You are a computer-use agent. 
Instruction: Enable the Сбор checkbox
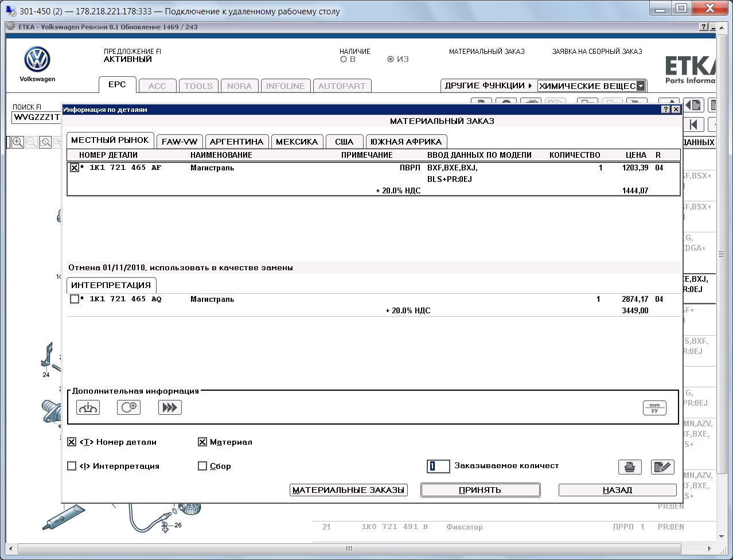[x=202, y=466]
